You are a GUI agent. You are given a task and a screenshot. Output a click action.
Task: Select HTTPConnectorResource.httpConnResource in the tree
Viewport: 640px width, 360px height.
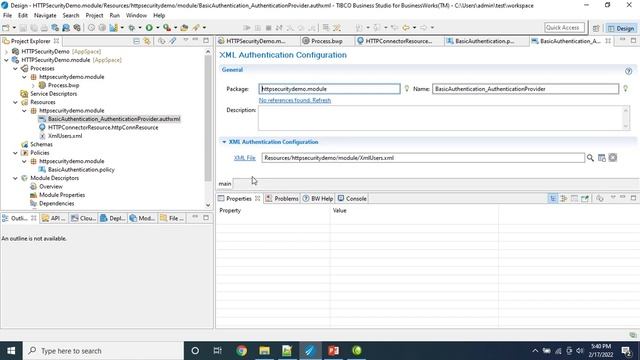(103, 127)
